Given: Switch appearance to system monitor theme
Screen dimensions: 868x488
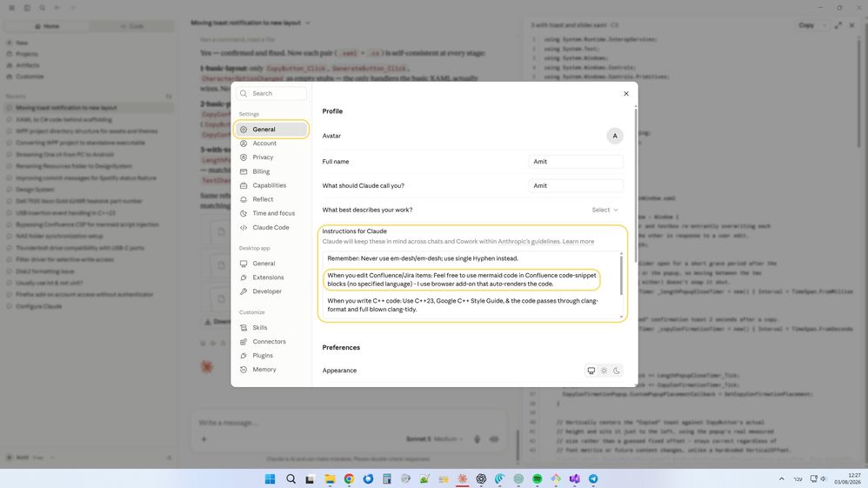Looking at the screenshot, I should (x=591, y=371).
